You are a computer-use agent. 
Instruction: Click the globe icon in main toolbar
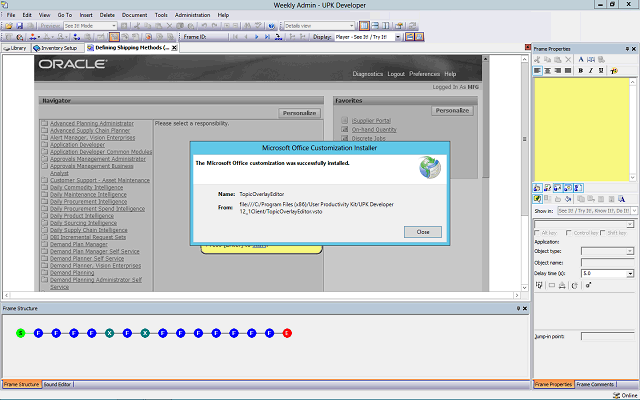(272, 26)
